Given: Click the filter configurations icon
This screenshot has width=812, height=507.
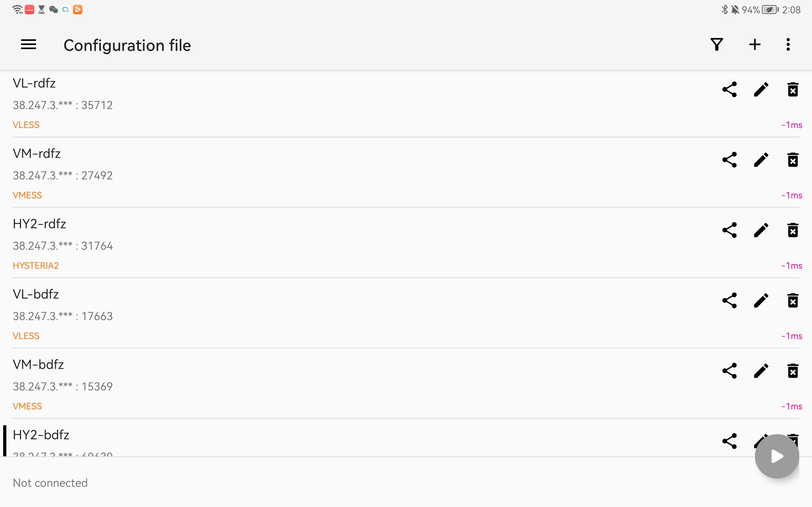Looking at the screenshot, I should pos(717,45).
